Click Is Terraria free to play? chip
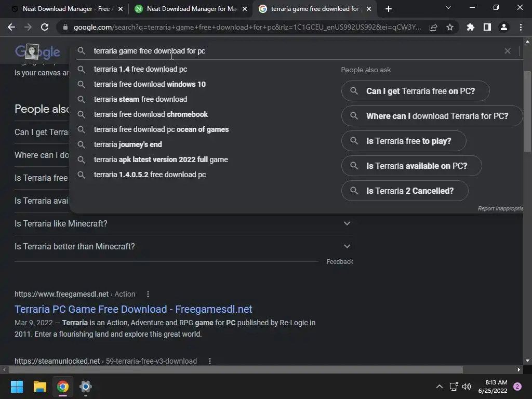Screen dimensions: 532x399 [404, 141]
